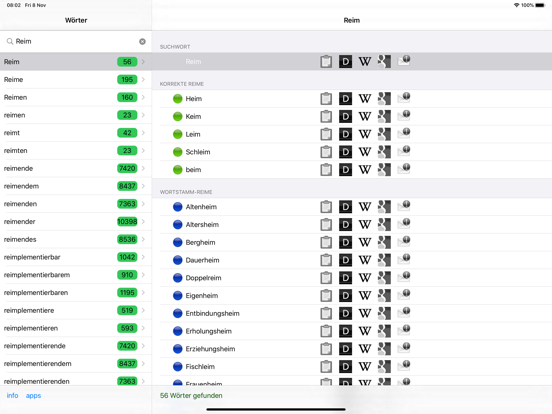Open Duden for the search word Reim
The width and height of the screenshot is (552, 414).
(x=345, y=62)
